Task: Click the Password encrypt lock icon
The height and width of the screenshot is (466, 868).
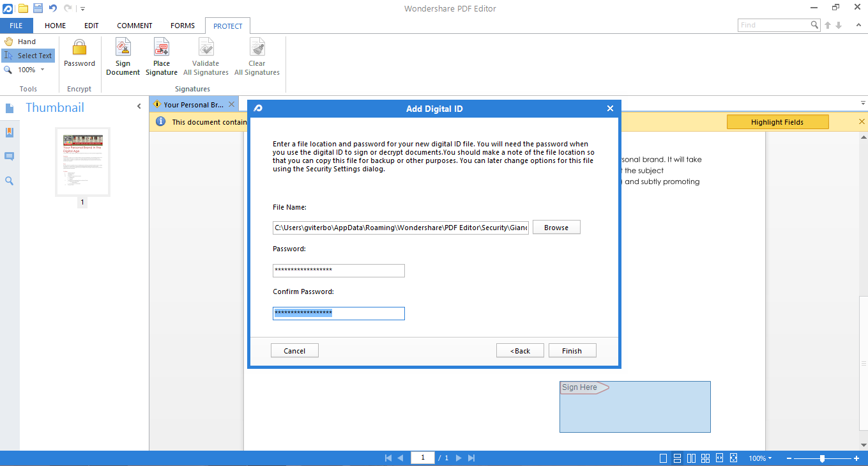Action: coord(79,49)
